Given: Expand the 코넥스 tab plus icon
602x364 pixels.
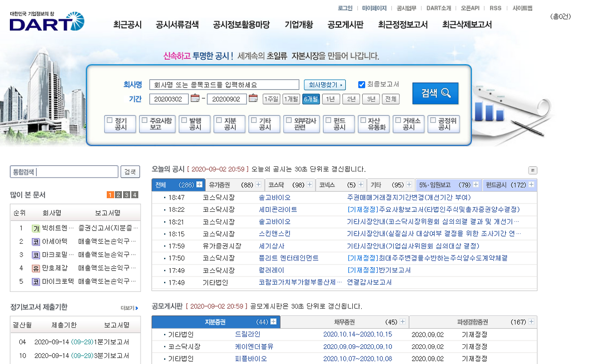Looking at the screenshot, I should (361, 185).
